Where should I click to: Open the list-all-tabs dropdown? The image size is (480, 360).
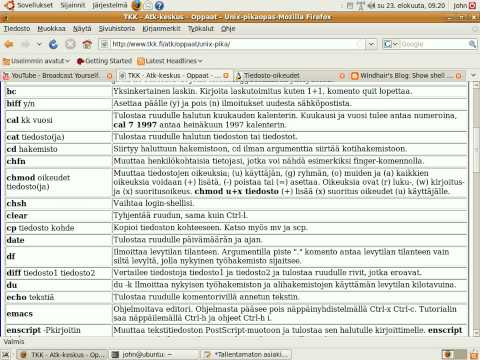(473, 76)
